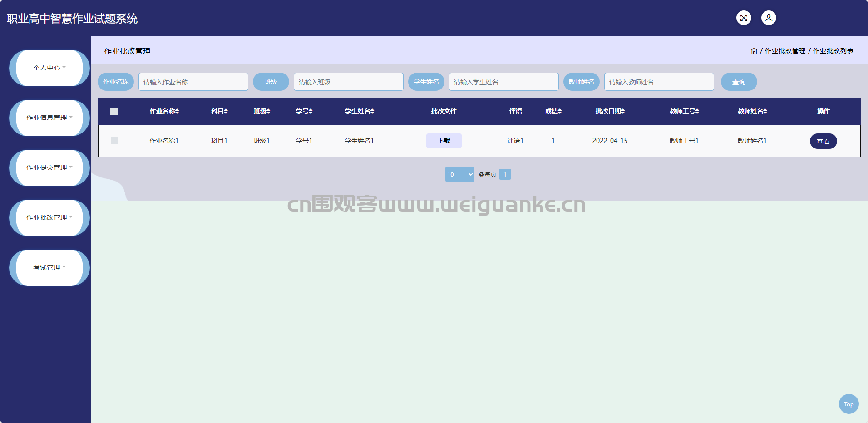Click the 作业批改管理 breadcrumb link

(785, 51)
